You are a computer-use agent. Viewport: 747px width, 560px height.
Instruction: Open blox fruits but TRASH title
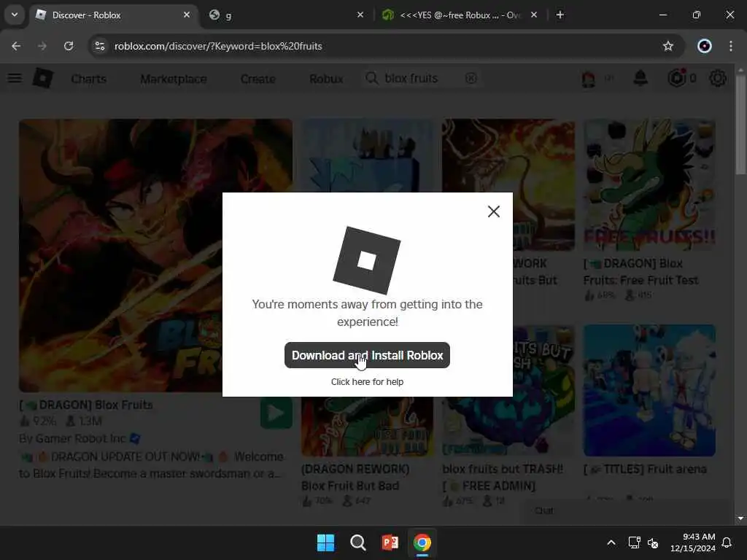tap(503, 477)
